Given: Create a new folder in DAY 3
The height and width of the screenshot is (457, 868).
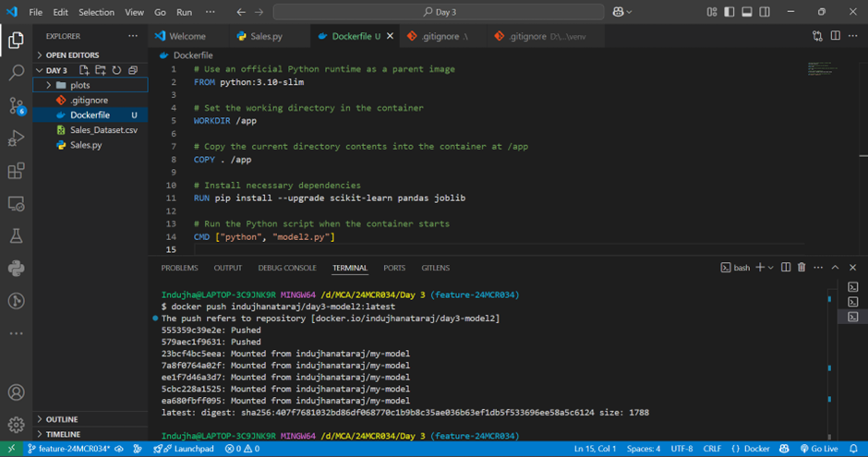Looking at the screenshot, I should pos(101,70).
